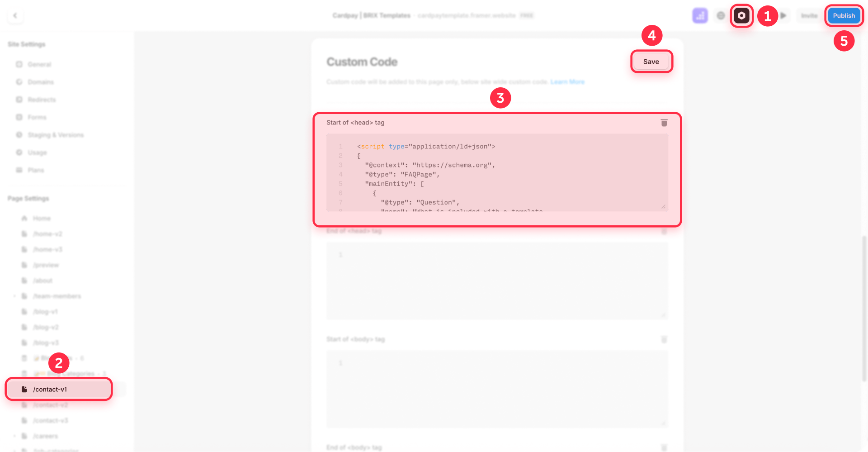Click the globe icon in the top bar

[x=721, y=16]
